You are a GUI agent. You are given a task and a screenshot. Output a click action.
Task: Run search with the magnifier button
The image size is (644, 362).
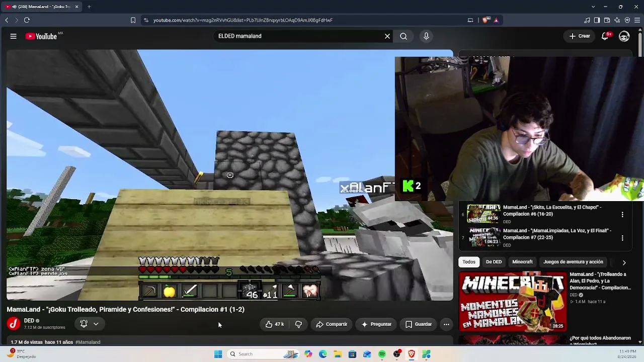[x=404, y=36]
